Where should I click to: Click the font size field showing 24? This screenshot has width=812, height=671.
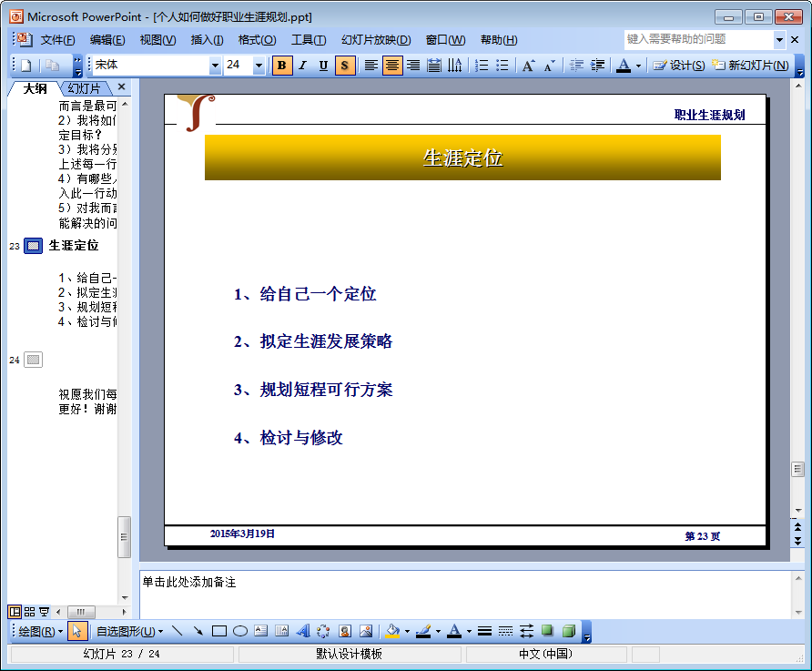(239, 66)
